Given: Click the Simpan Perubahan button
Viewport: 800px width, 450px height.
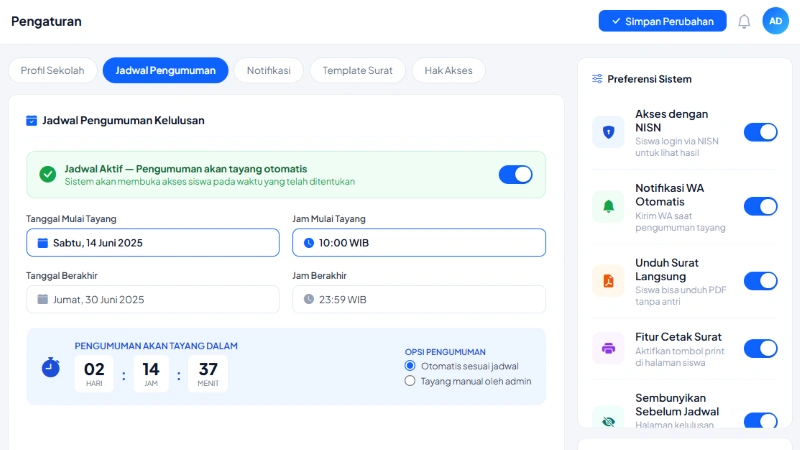Looking at the screenshot, I should click(662, 21).
